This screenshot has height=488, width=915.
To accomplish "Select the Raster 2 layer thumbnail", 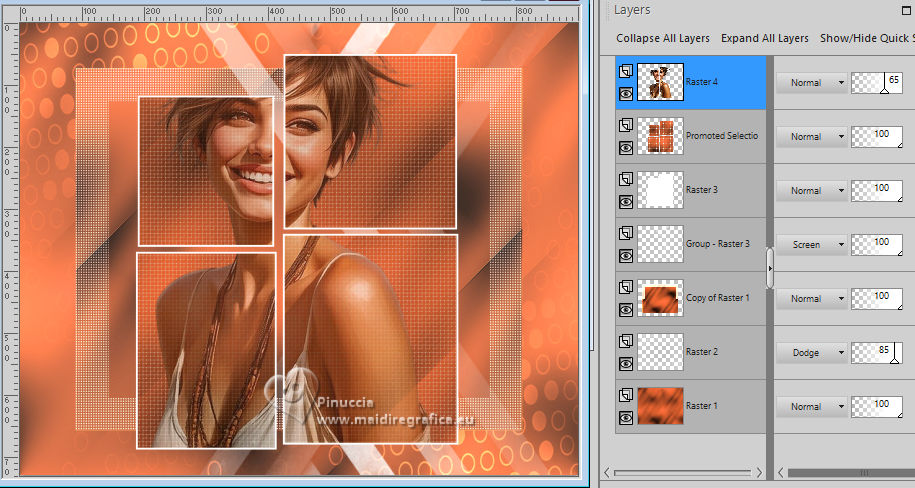I will [660, 352].
